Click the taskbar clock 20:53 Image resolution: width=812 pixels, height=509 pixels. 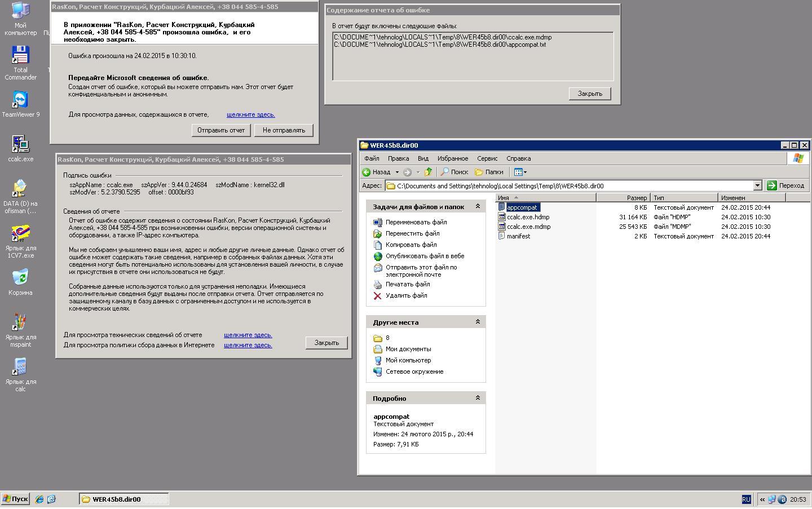pos(798,499)
